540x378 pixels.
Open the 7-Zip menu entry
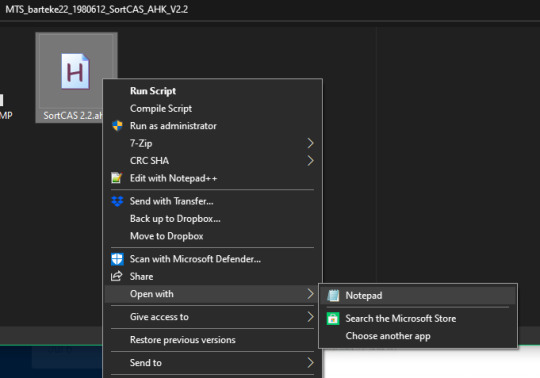[x=212, y=143]
